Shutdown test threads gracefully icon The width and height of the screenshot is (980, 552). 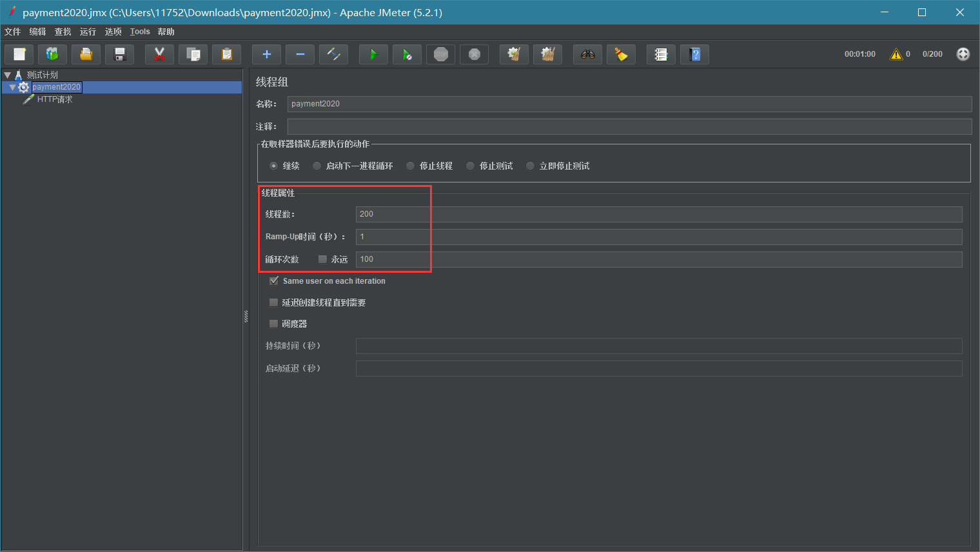pos(475,54)
